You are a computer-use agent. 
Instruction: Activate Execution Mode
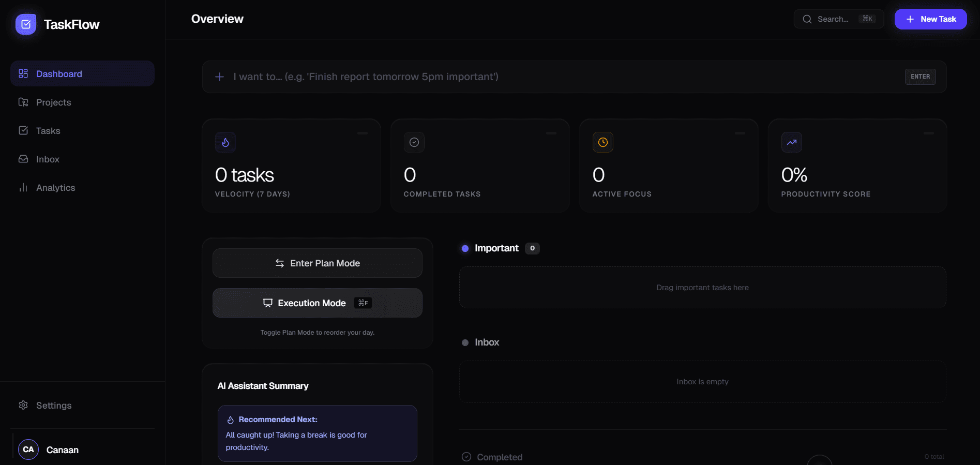point(318,303)
